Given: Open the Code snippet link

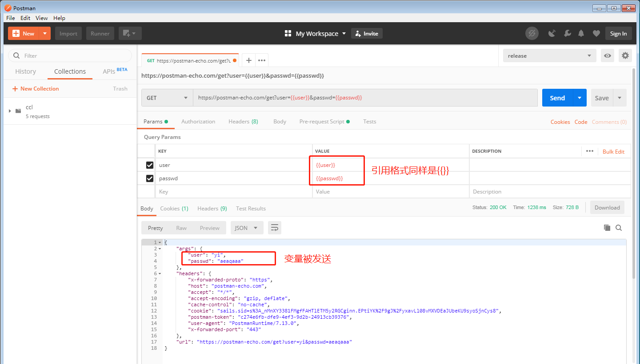Looking at the screenshot, I should (581, 122).
